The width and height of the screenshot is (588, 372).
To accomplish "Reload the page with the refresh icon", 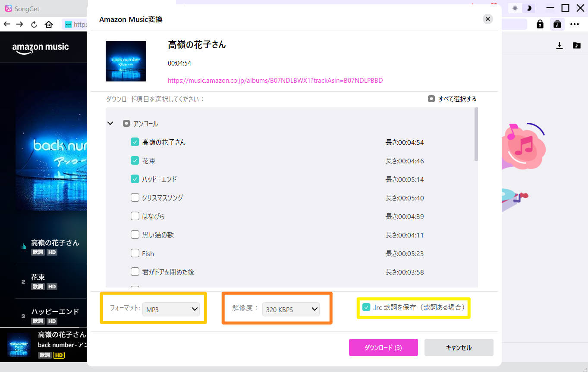I will [x=34, y=24].
